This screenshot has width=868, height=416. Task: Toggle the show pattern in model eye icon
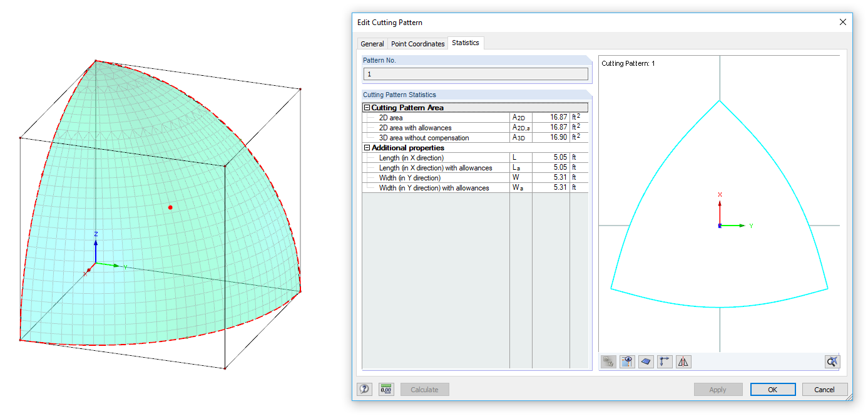(x=626, y=361)
